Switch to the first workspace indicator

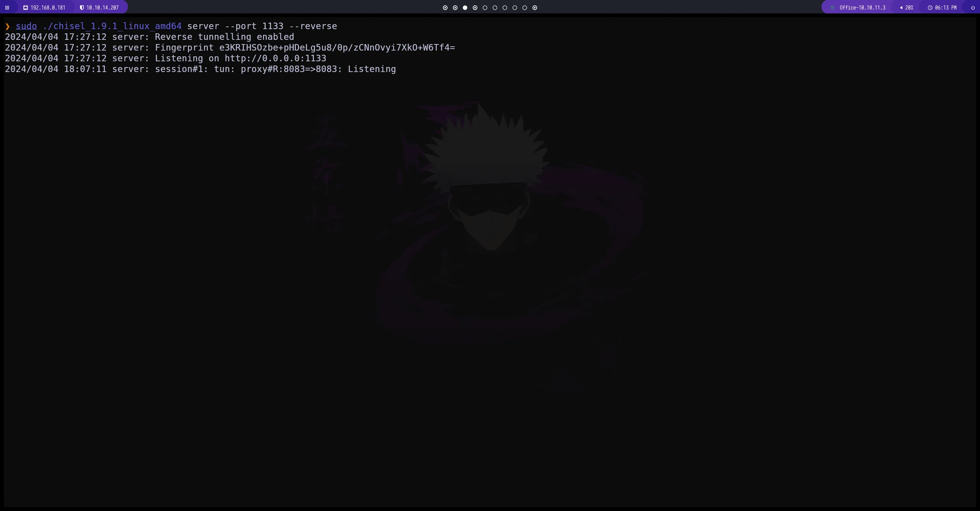(x=445, y=8)
